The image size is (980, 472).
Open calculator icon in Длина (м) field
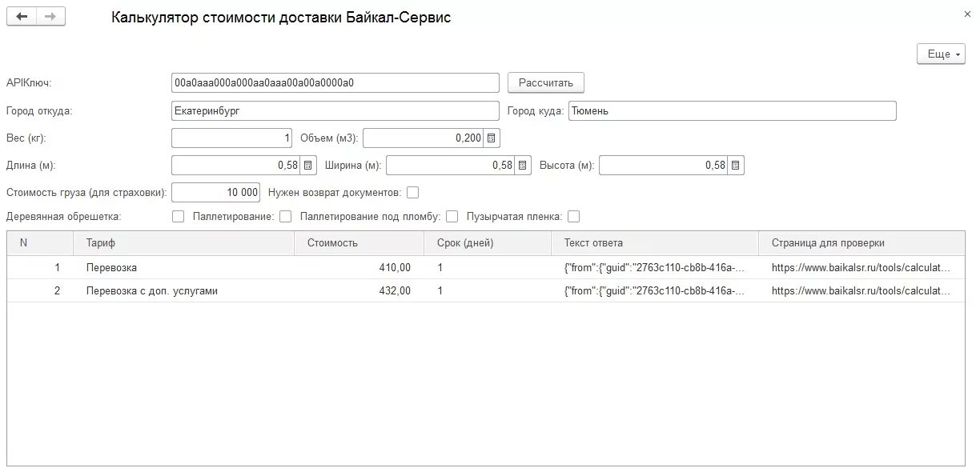click(x=307, y=166)
